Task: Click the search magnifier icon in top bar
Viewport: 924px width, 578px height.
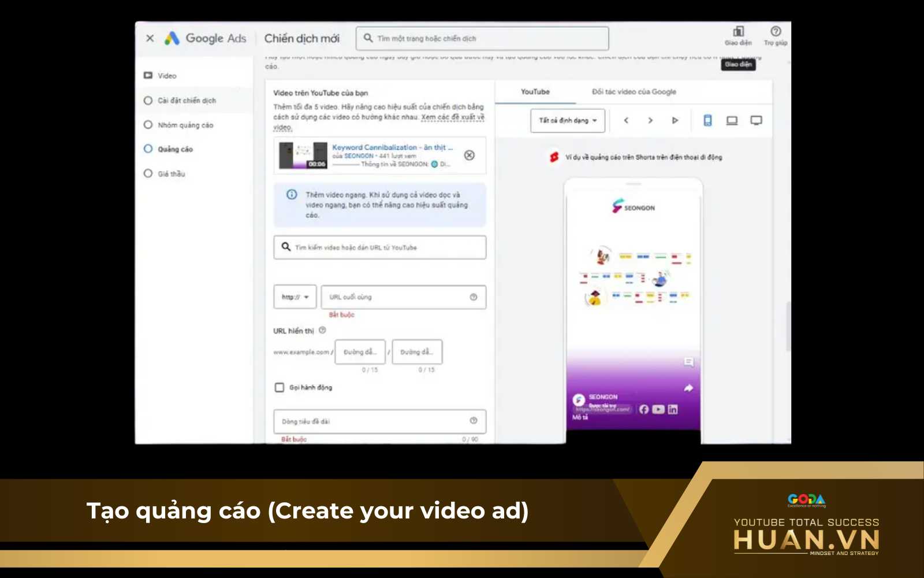Action: (368, 38)
